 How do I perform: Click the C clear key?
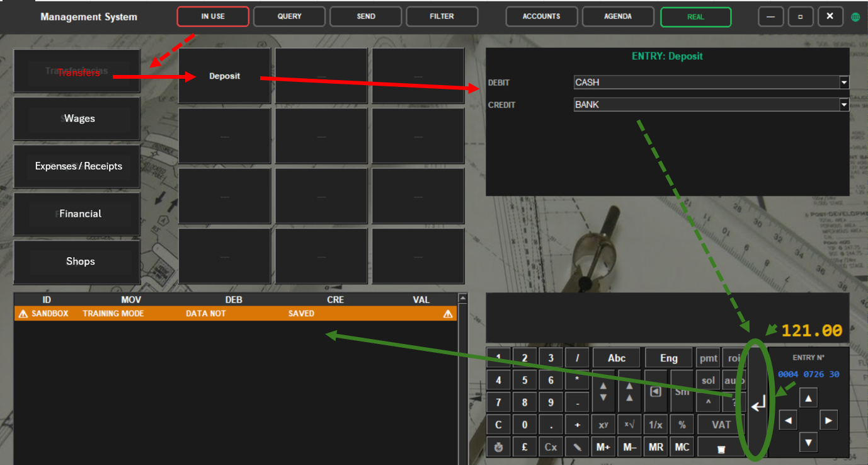(499, 425)
